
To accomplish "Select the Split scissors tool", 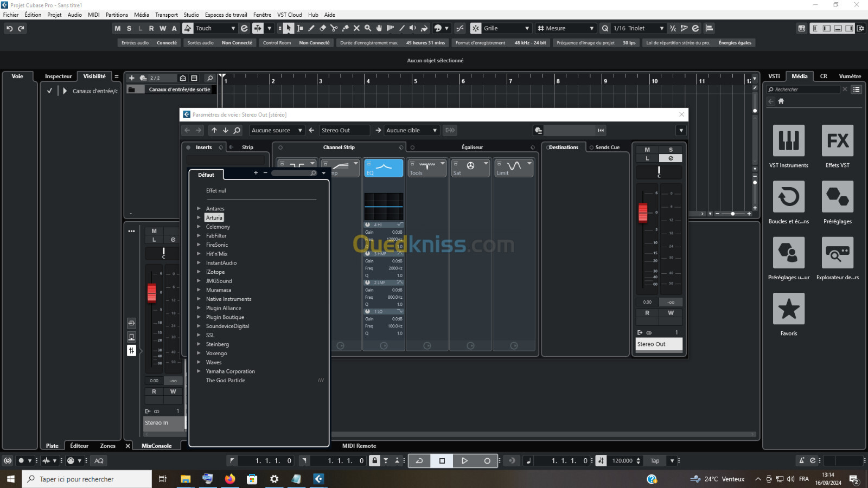I will coord(334,28).
